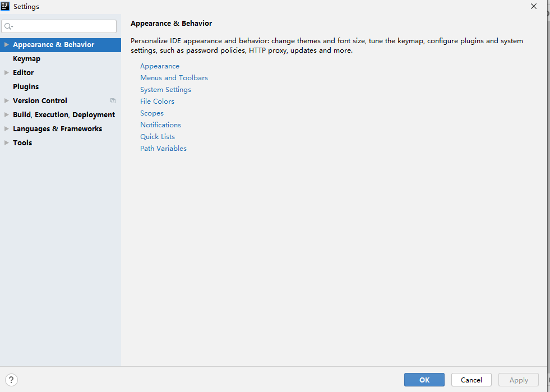Click the project-level icon beside Version Control
Screen dimensions: 550x392
113,101
